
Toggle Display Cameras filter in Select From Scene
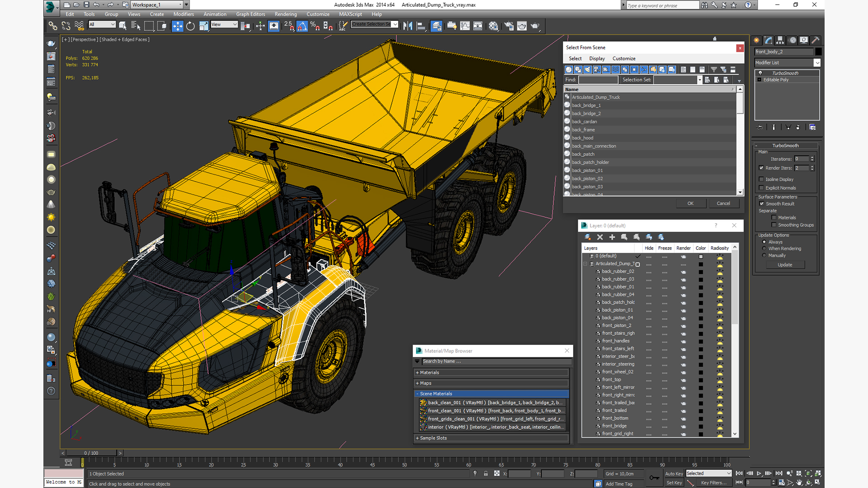pyautogui.click(x=597, y=70)
